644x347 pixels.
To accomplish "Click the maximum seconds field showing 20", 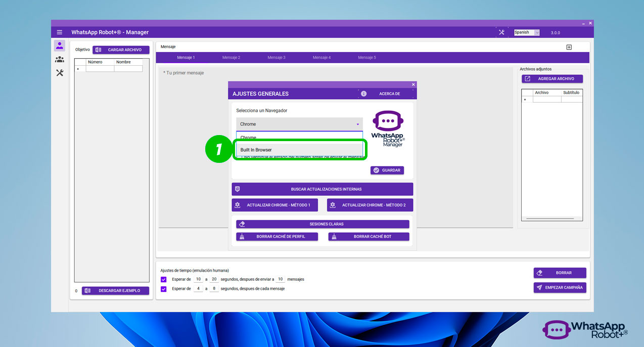I will coord(214,279).
